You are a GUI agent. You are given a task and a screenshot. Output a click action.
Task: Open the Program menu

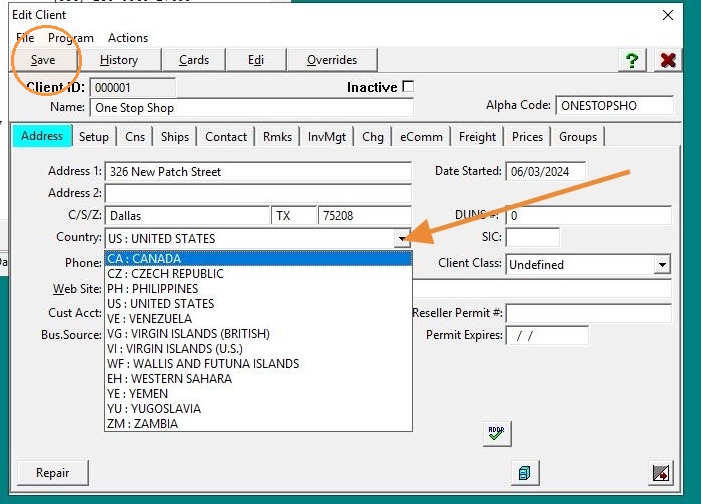click(71, 38)
